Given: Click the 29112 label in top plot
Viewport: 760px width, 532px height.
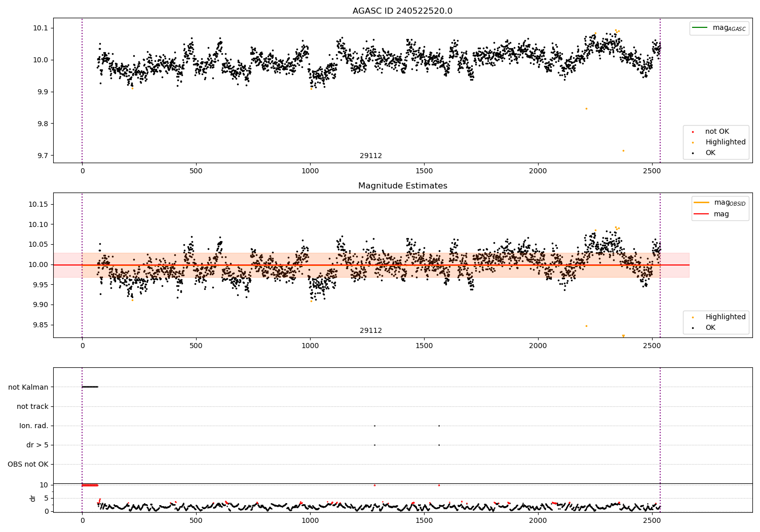Looking at the screenshot, I should [371, 156].
